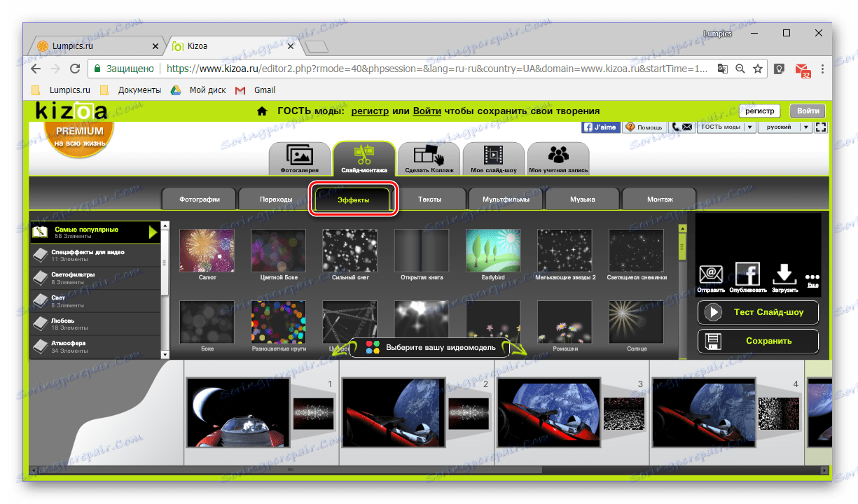858x504 pixels.
Task: Select slide 4 photo in timeline
Action: click(x=705, y=412)
